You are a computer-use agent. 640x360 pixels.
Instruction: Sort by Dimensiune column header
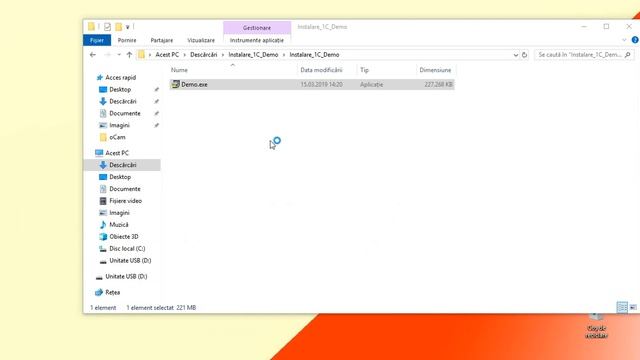click(x=435, y=70)
